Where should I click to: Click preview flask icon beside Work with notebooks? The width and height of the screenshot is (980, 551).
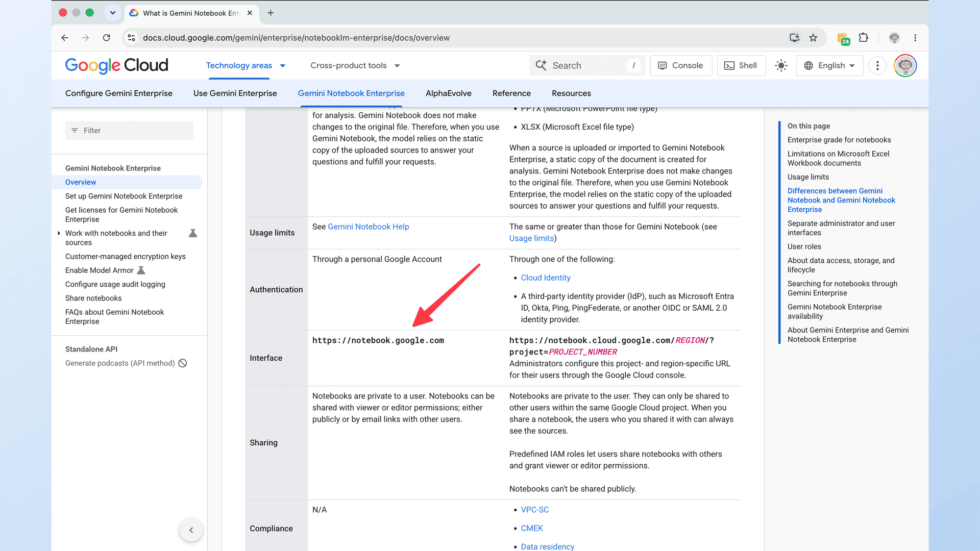point(193,233)
